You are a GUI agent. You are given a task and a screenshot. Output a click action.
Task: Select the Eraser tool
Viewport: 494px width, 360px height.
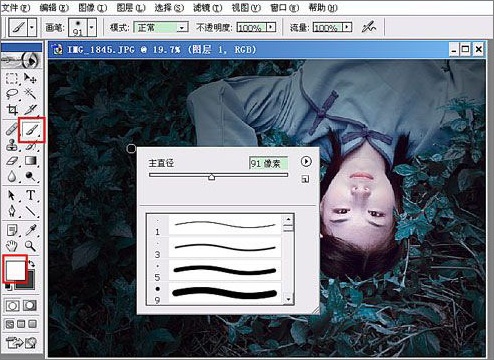tap(12, 161)
